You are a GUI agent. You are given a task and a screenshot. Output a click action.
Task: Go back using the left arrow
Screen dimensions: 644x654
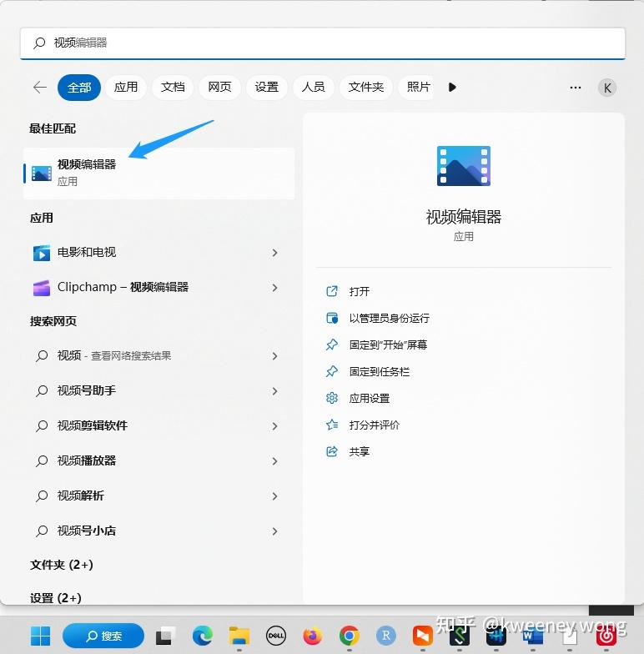tap(40, 87)
